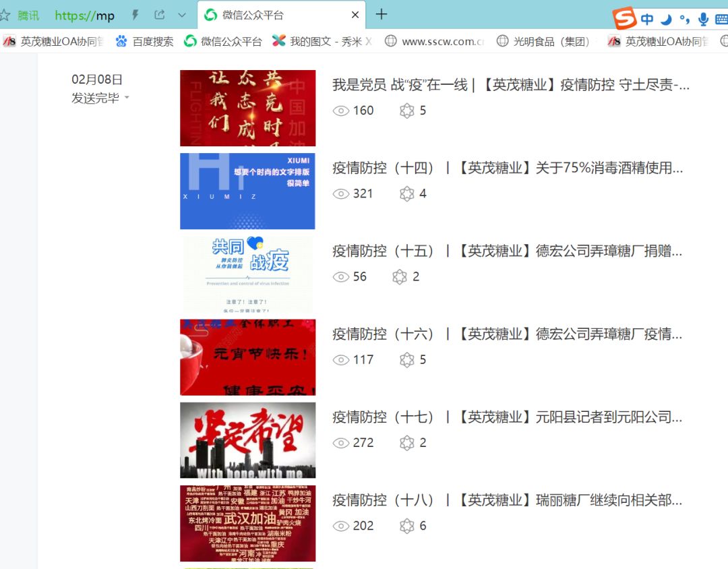Expand the address bar dropdown chevron
Image resolution: width=728 pixels, height=569 pixels.
click(x=182, y=15)
